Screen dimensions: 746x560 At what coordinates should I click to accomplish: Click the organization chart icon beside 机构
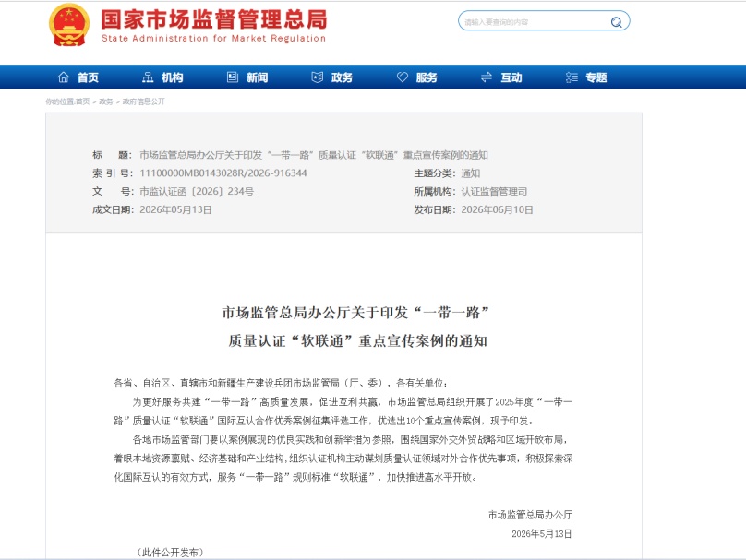[148, 77]
